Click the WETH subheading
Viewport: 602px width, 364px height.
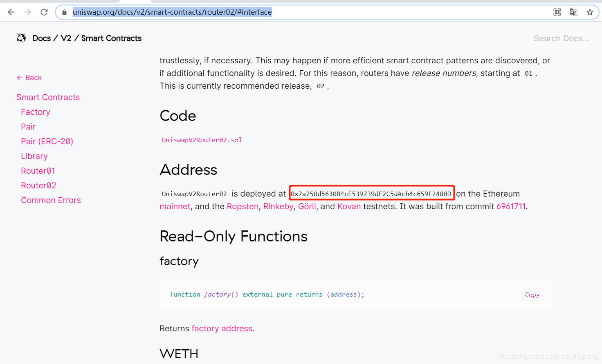(x=179, y=354)
